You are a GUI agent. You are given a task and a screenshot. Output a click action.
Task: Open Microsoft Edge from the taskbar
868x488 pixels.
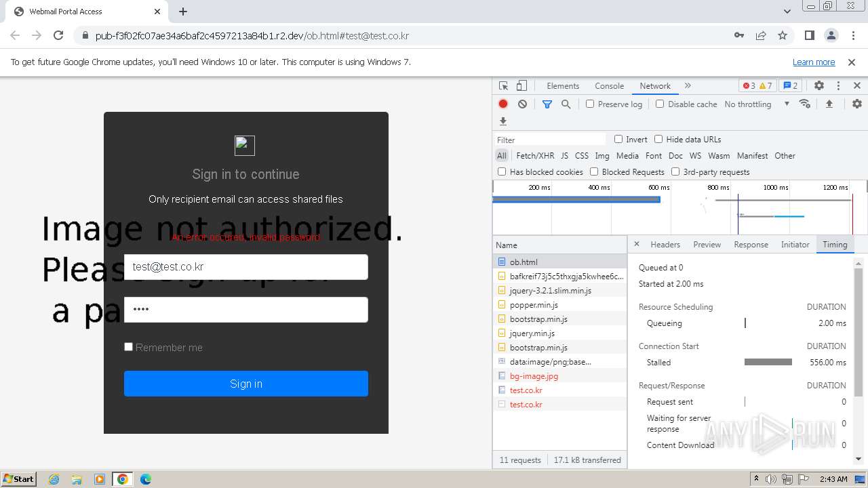(x=145, y=479)
